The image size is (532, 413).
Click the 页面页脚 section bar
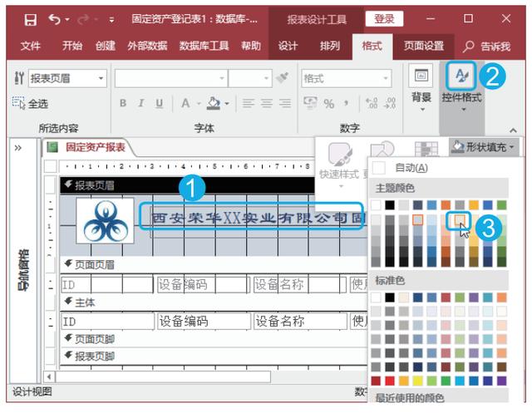click(214, 339)
